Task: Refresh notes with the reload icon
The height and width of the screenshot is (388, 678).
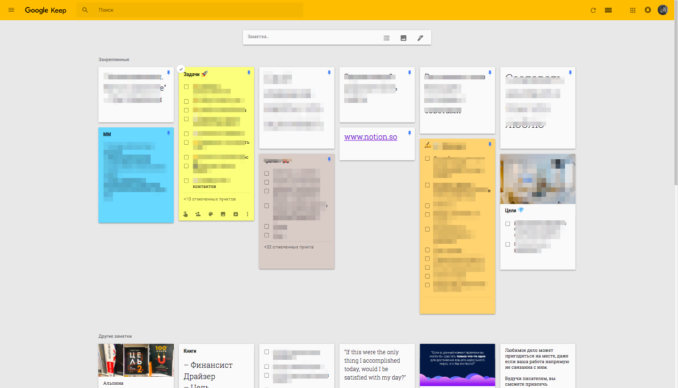Action: (x=593, y=10)
